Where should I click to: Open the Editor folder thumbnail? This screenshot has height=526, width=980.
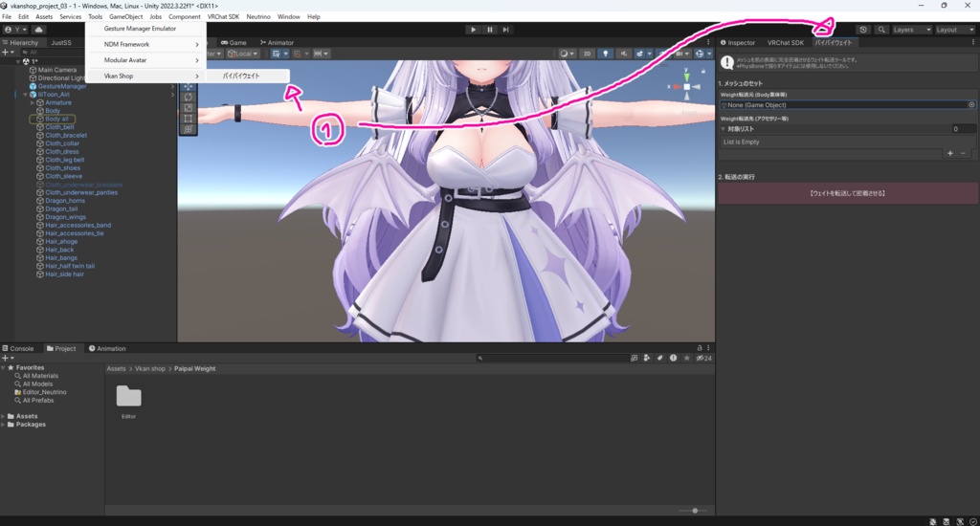(129, 396)
